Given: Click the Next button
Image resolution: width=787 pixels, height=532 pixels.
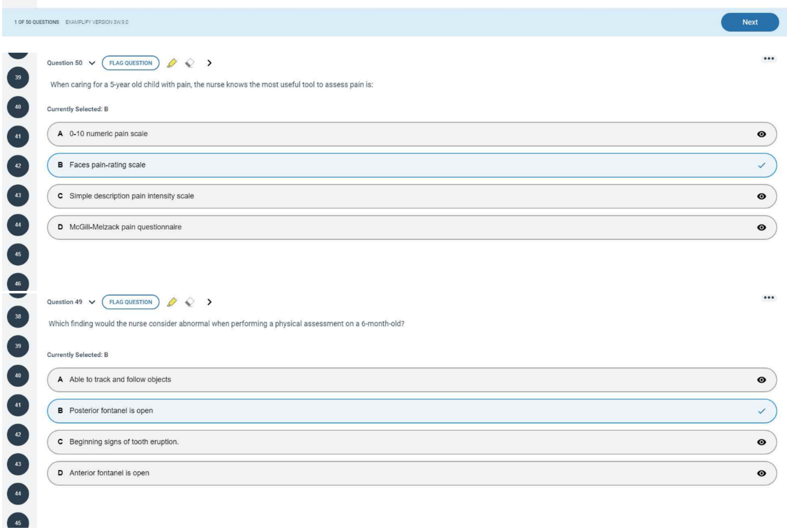Looking at the screenshot, I should click(x=749, y=22).
